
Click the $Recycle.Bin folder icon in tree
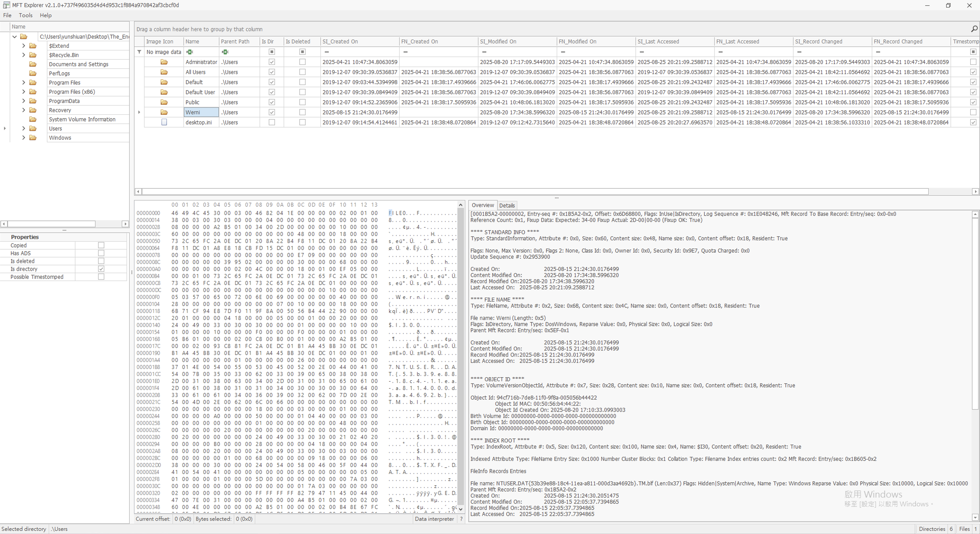tap(33, 55)
